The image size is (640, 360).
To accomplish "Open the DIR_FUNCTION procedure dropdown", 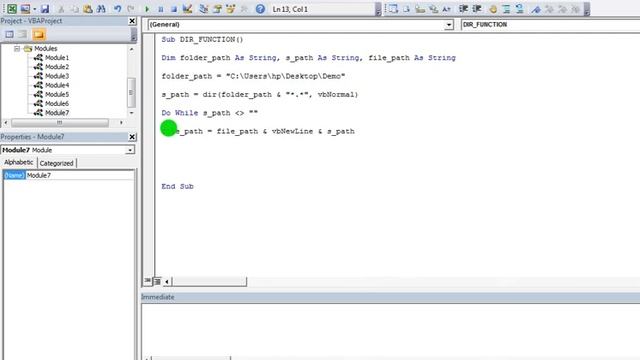I will (550, 24).
